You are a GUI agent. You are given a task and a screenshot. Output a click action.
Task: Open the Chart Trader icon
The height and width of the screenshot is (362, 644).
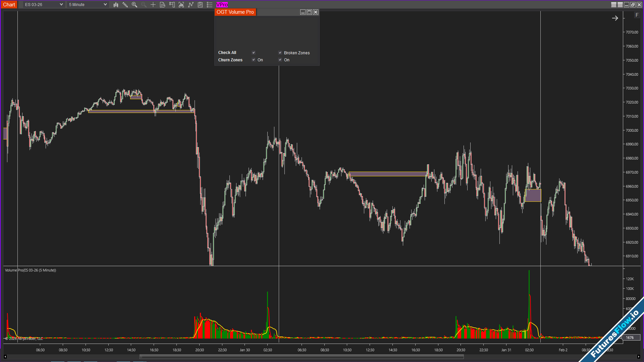pyautogui.click(x=172, y=5)
